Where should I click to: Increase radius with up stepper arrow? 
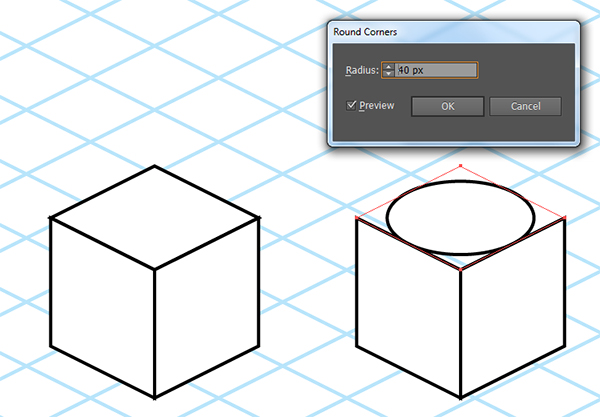tap(388, 67)
